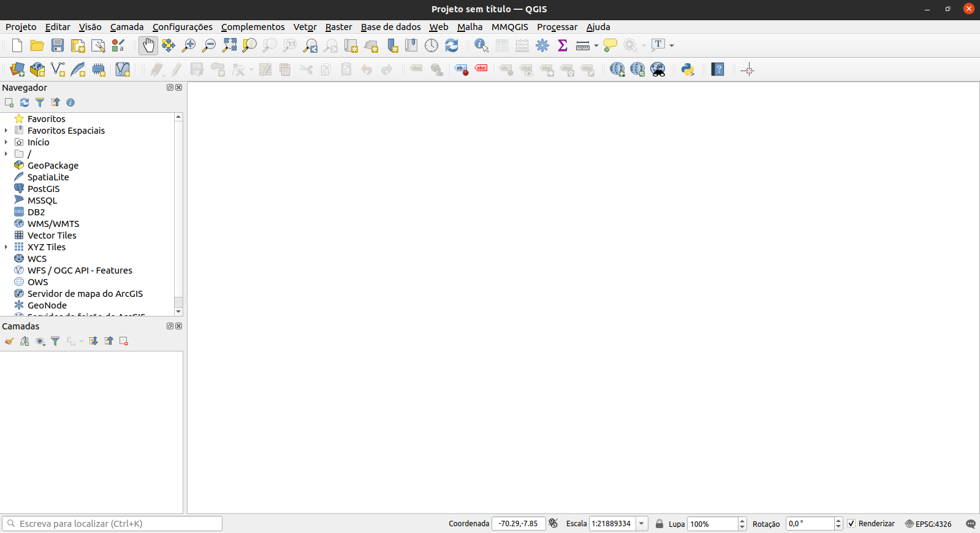Image resolution: width=980 pixels, height=533 pixels.
Task: Click the New Shapefile layer icon
Action: (58, 69)
